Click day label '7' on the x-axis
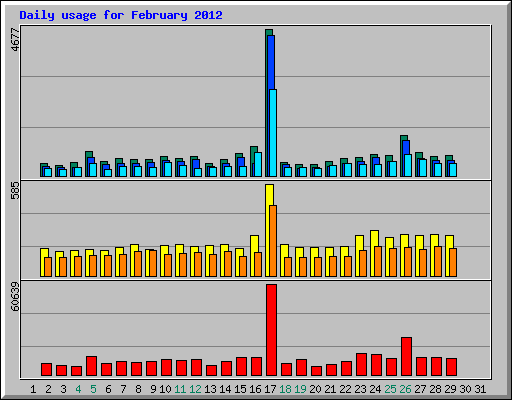Screen dimensions: 512x400 tap(123, 389)
